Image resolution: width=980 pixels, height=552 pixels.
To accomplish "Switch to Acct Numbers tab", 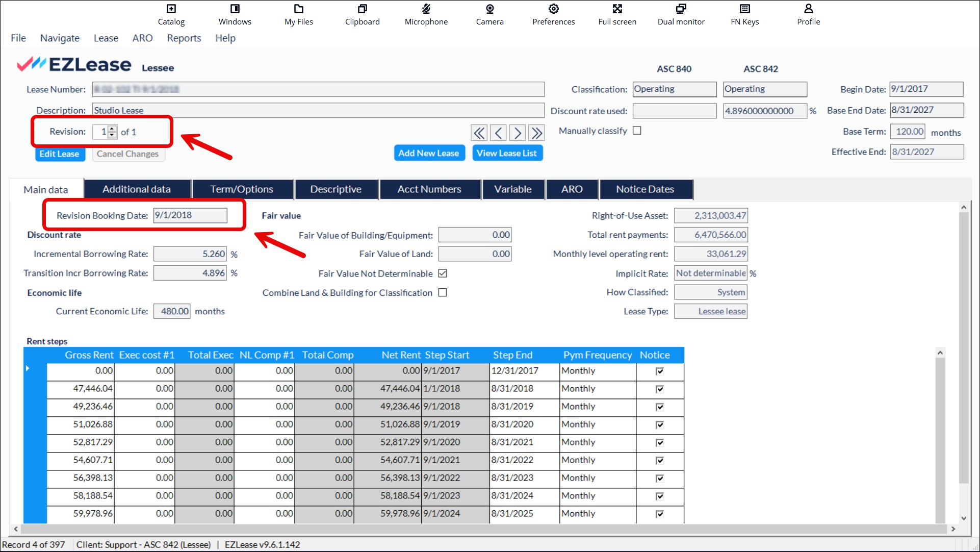I will click(x=429, y=189).
